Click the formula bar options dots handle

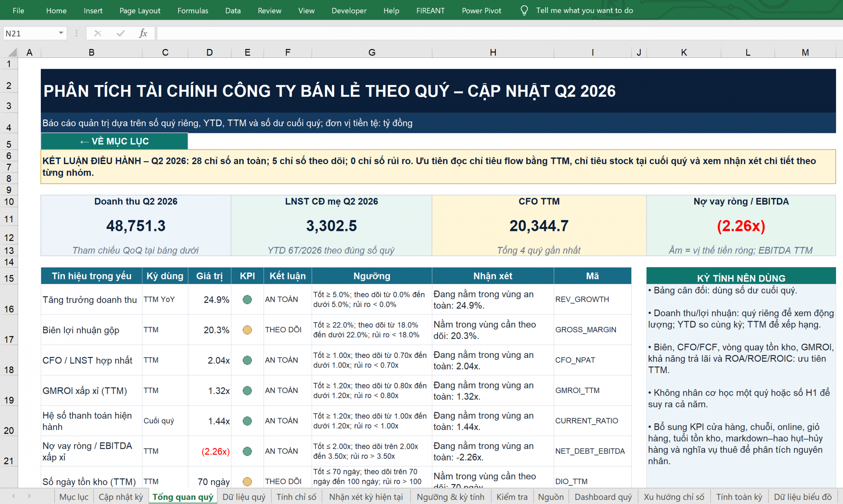[x=76, y=33]
